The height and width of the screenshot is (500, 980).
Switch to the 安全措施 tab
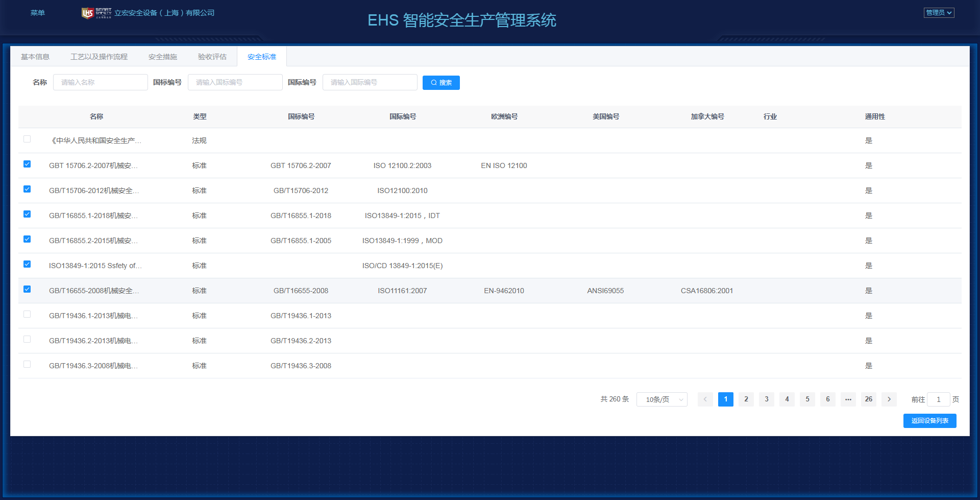click(163, 57)
